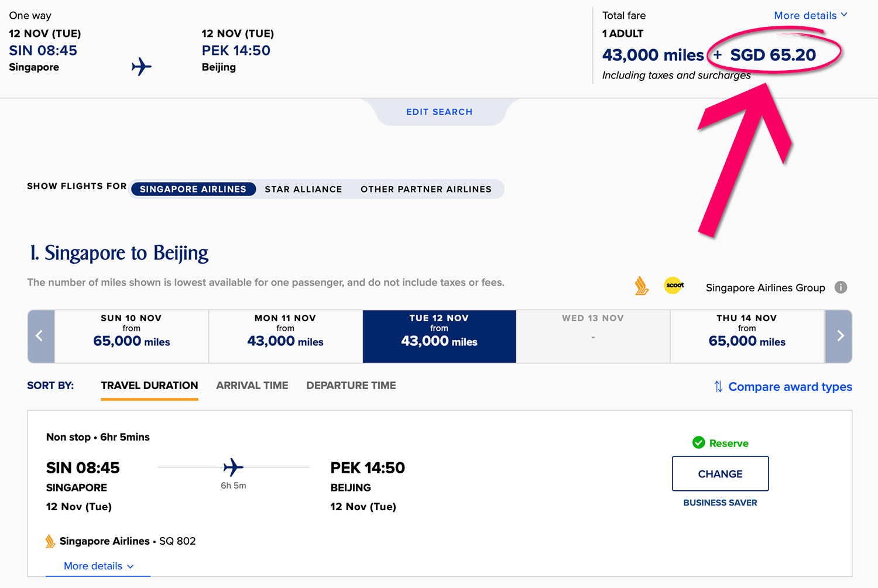Select Mon 11 Nov date tab
The width and height of the screenshot is (878, 588).
pos(285,336)
